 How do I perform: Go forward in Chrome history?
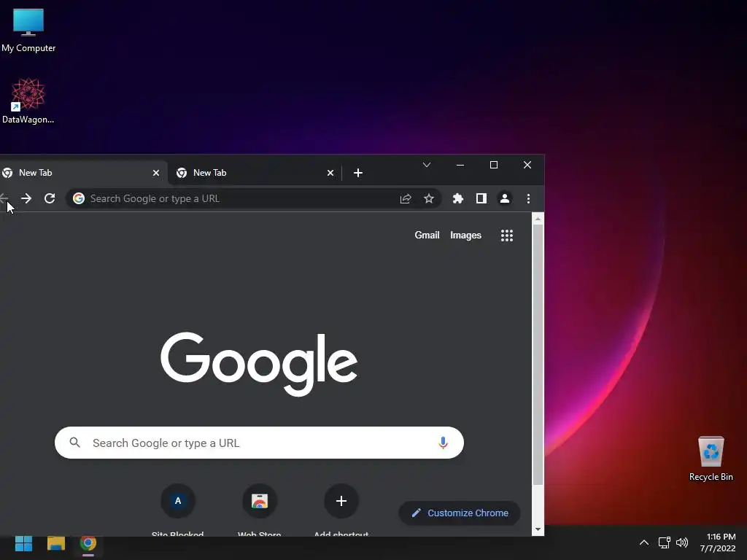point(26,198)
